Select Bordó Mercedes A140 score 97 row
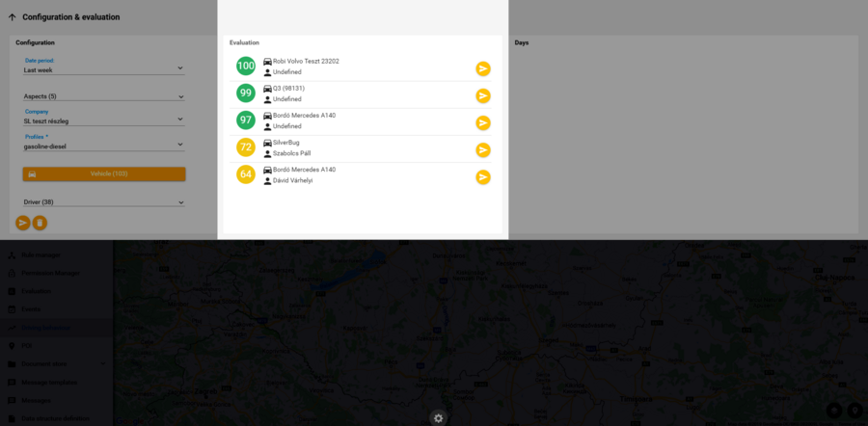Image resolution: width=868 pixels, height=426 pixels. point(364,121)
